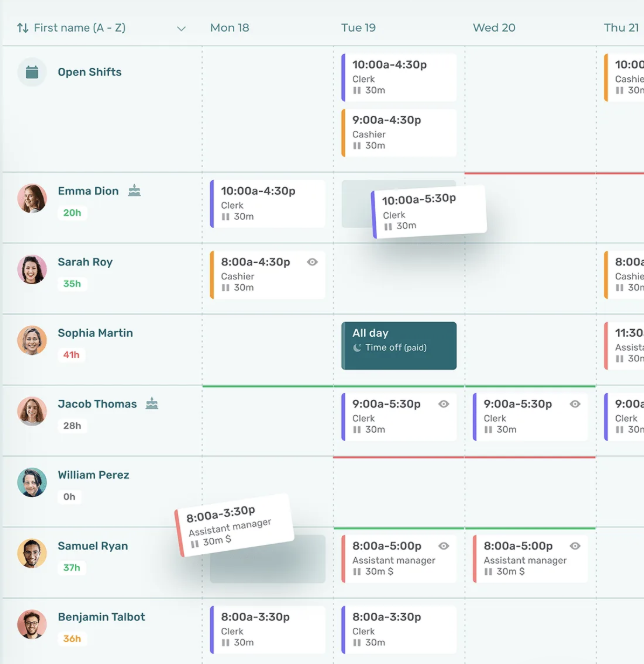Toggle eye icon on Jacob Thomas Wednesday shift
Image resolution: width=644 pixels, height=664 pixels.
pos(575,404)
